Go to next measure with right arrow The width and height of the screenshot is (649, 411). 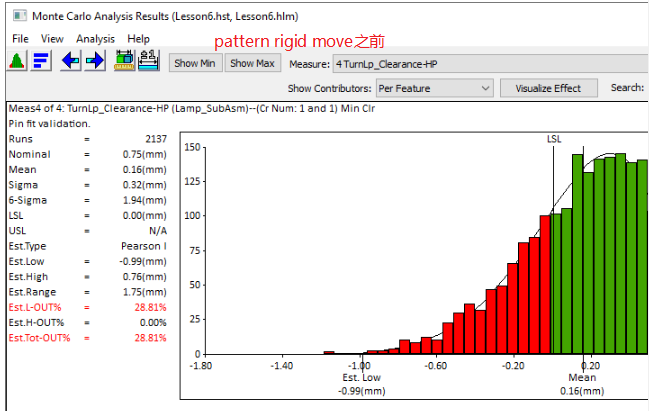point(95,62)
